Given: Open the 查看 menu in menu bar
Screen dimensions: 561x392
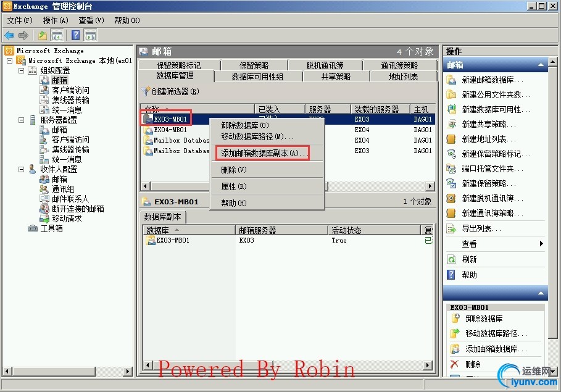Looking at the screenshot, I should coord(91,20).
